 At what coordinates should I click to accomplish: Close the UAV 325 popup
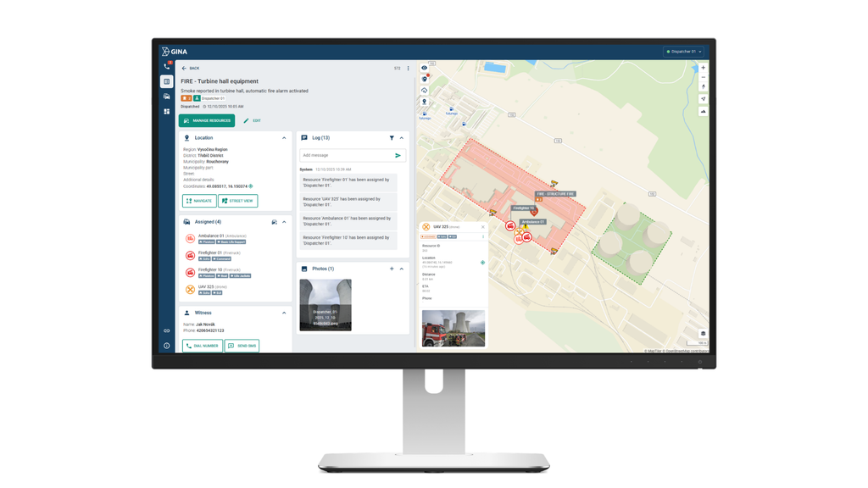pyautogui.click(x=482, y=227)
